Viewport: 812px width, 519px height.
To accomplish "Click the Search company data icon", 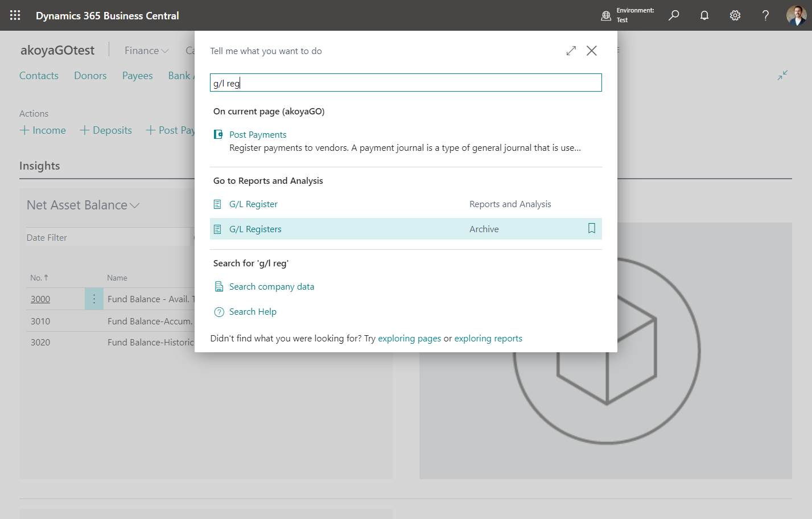I will click(x=219, y=287).
